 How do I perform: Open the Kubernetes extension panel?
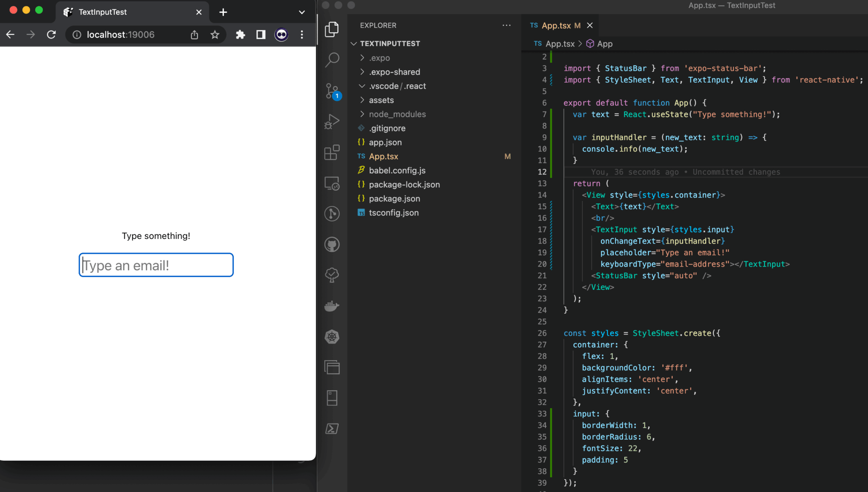tap(332, 336)
